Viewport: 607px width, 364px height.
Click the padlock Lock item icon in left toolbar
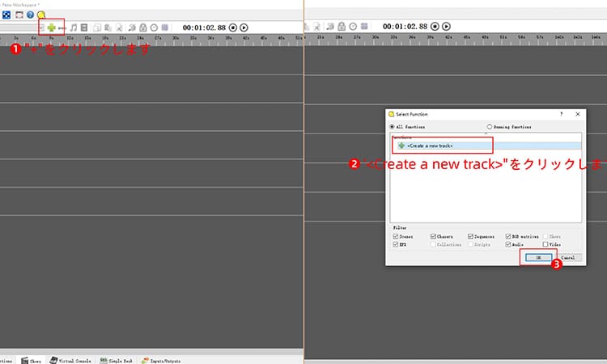(x=143, y=28)
